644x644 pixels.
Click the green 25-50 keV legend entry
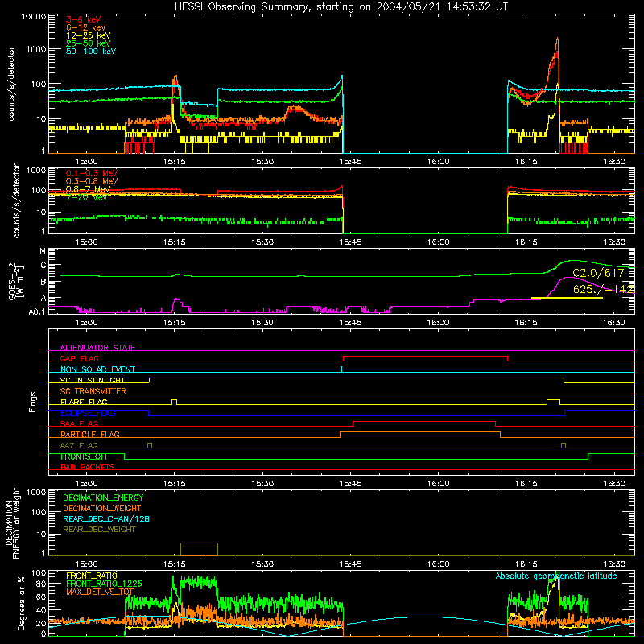(x=88, y=43)
